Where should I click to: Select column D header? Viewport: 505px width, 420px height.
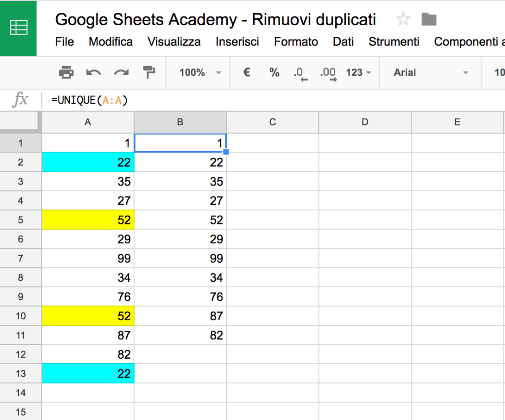pyautogui.click(x=365, y=122)
